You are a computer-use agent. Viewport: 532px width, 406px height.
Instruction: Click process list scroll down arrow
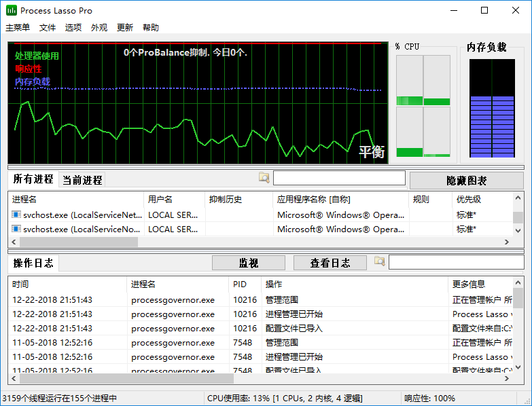point(518,231)
